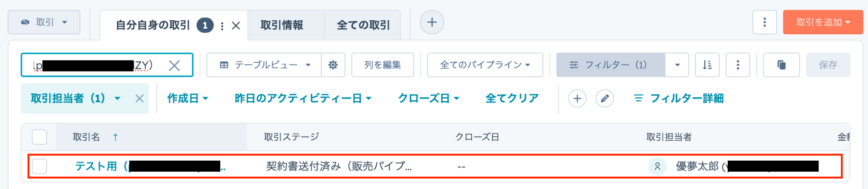
Task: Click the copy view icon button
Action: coord(782,65)
